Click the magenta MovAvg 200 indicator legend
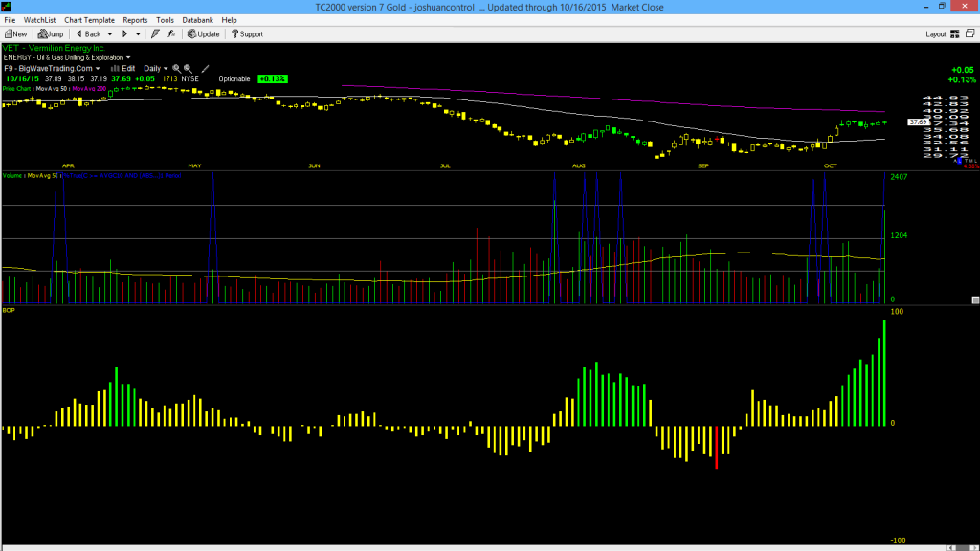980x551 pixels. click(89, 89)
